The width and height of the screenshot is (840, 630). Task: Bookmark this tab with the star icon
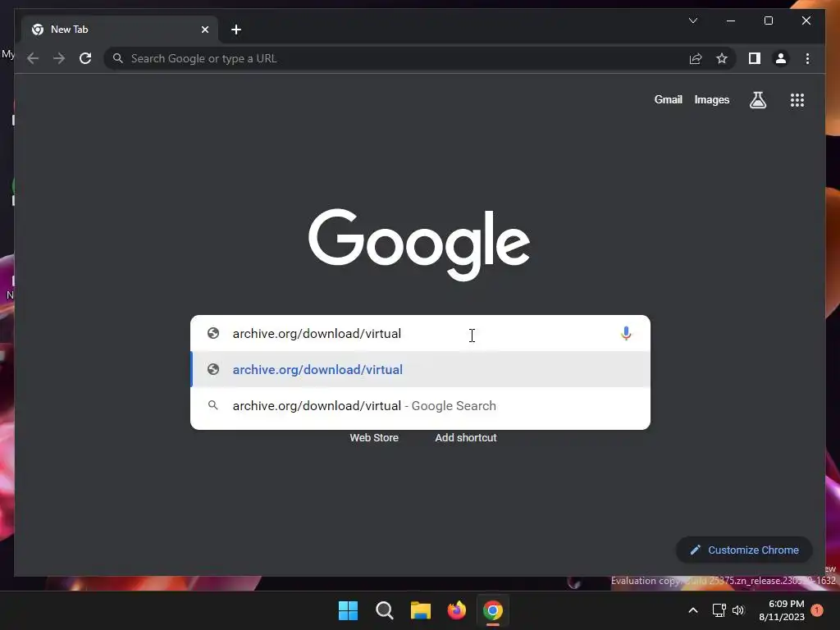click(722, 58)
